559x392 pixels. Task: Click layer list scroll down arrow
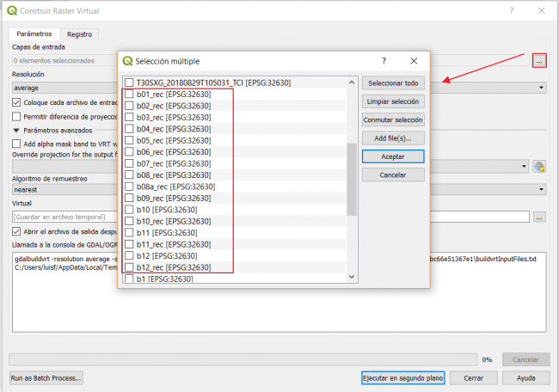[352, 277]
